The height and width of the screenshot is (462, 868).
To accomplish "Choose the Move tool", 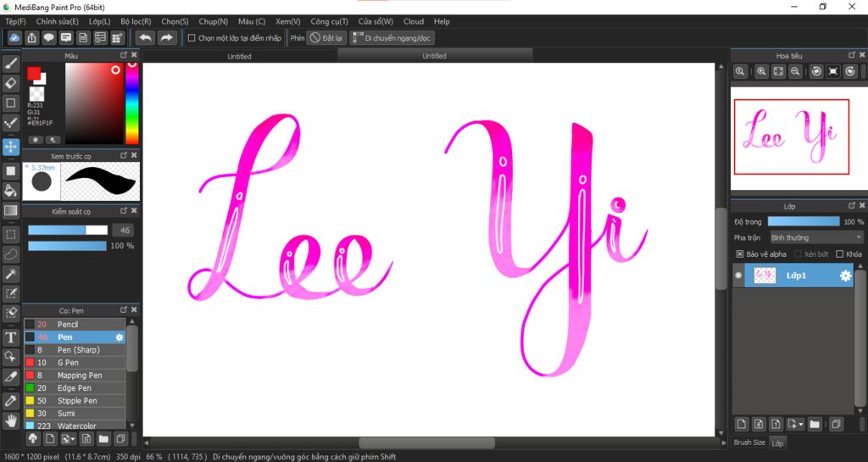I will coord(10,147).
